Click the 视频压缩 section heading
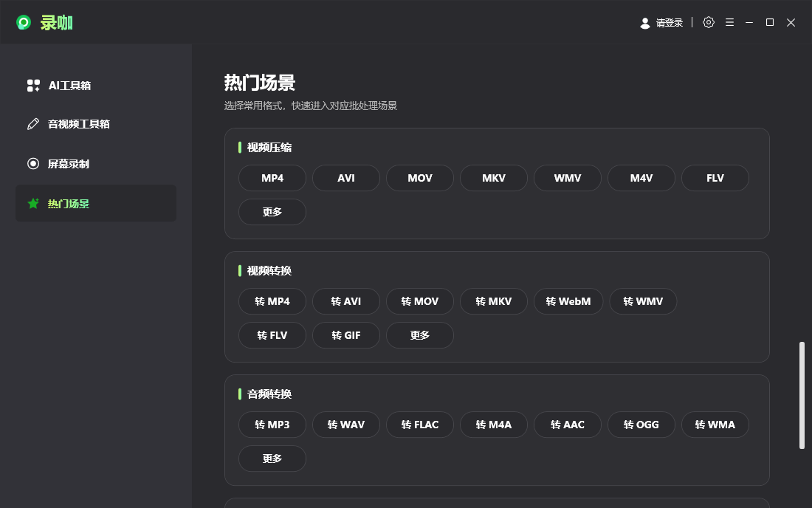The width and height of the screenshot is (812, 508). (x=269, y=148)
